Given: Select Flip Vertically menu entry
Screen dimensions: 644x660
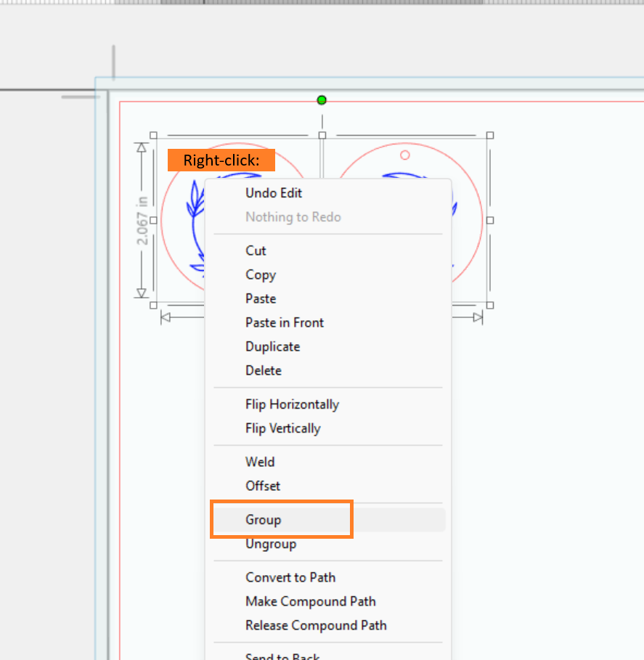Looking at the screenshot, I should tap(328, 428).
